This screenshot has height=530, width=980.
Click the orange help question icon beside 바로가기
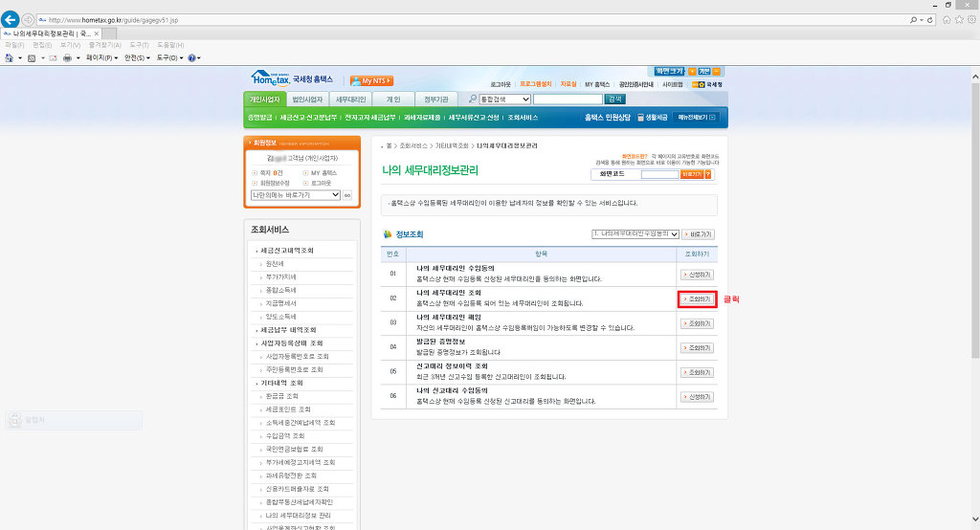point(708,174)
